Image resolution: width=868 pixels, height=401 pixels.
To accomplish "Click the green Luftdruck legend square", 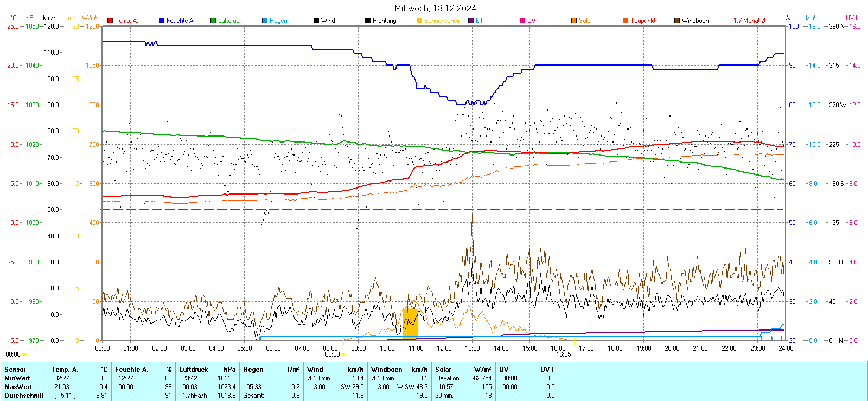I will [213, 21].
